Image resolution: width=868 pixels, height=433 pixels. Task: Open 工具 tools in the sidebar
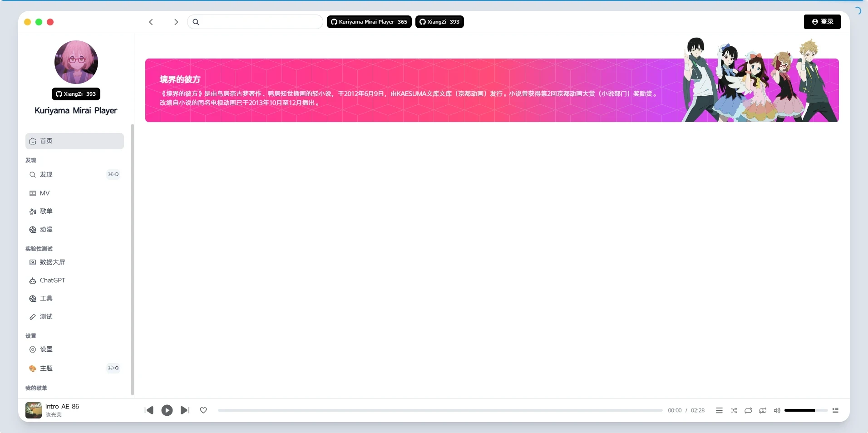74,299
